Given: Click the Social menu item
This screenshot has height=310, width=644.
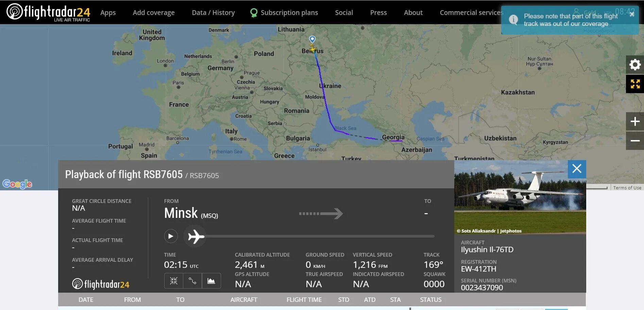Looking at the screenshot, I should click(x=344, y=13).
